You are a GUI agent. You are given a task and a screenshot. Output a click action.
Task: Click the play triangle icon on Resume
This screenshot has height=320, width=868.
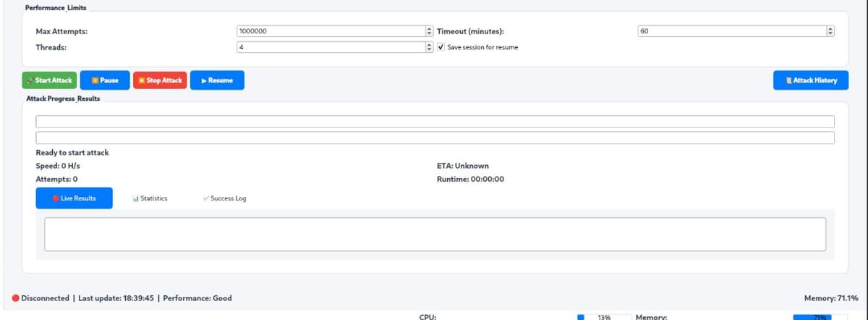204,80
